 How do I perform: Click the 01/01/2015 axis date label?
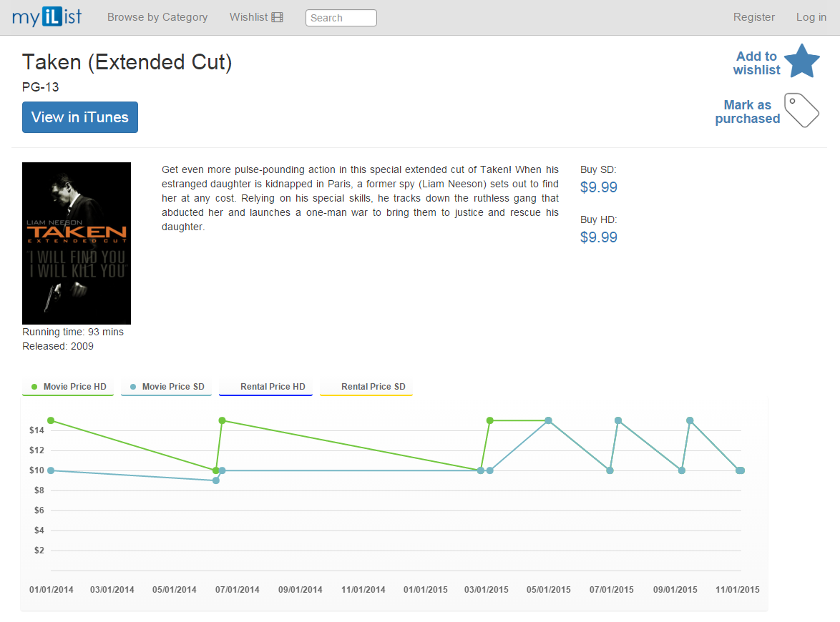pos(425,590)
